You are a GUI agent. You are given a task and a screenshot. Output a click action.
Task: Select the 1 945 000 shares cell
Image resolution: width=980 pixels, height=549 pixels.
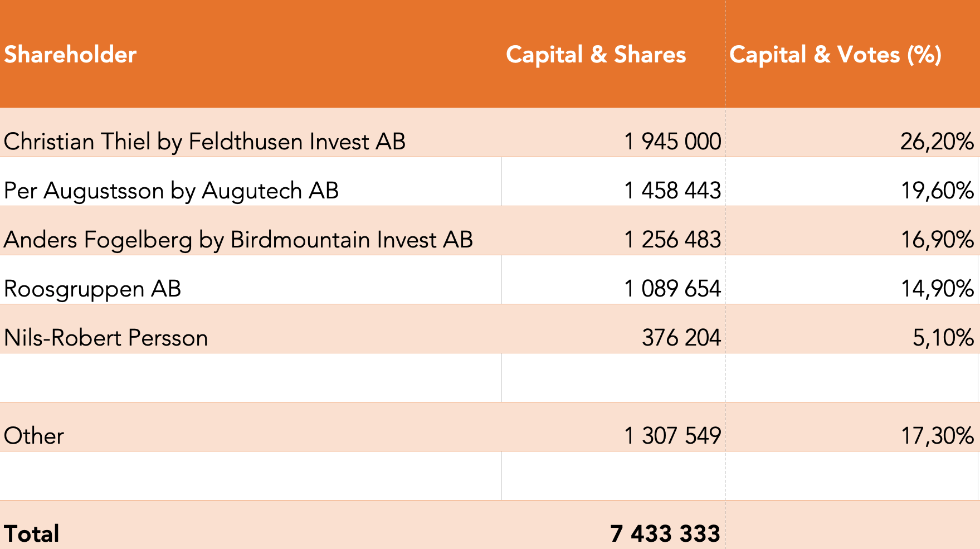point(672,142)
